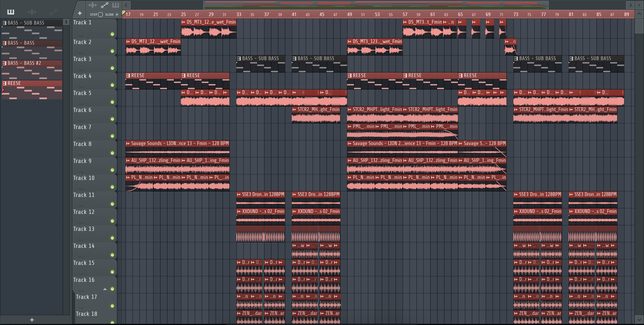The image size is (644, 325).
Task: Mute Track 8 with its green light
Action: click(112, 153)
